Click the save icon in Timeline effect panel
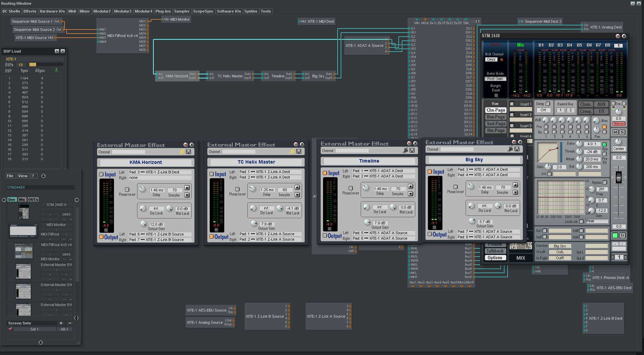The width and height of the screenshot is (644, 355). click(412, 150)
